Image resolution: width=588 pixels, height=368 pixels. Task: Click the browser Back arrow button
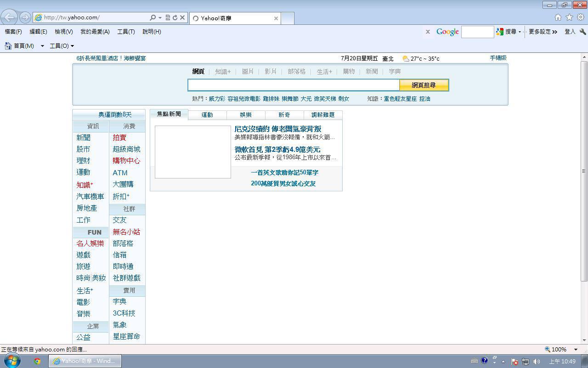tap(9, 17)
